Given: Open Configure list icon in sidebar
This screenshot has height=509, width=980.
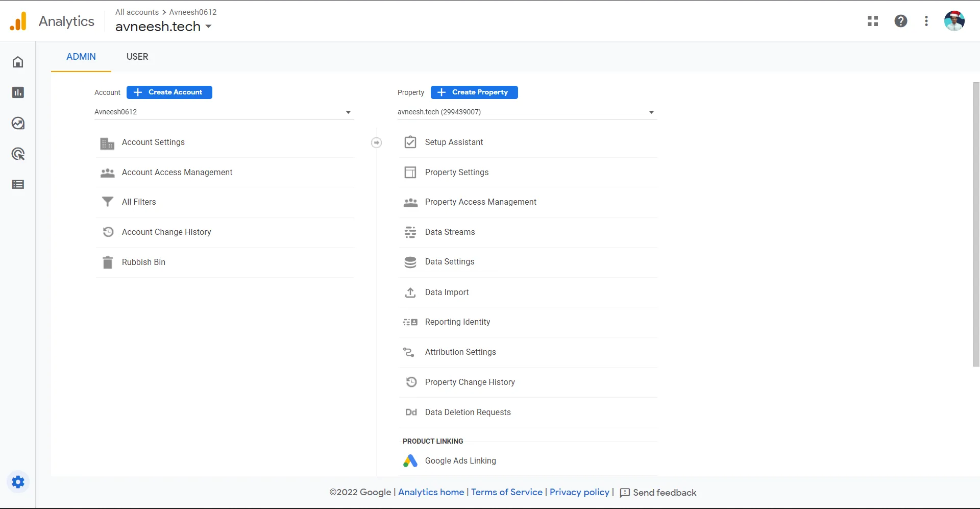Looking at the screenshot, I should click(x=18, y=184).
